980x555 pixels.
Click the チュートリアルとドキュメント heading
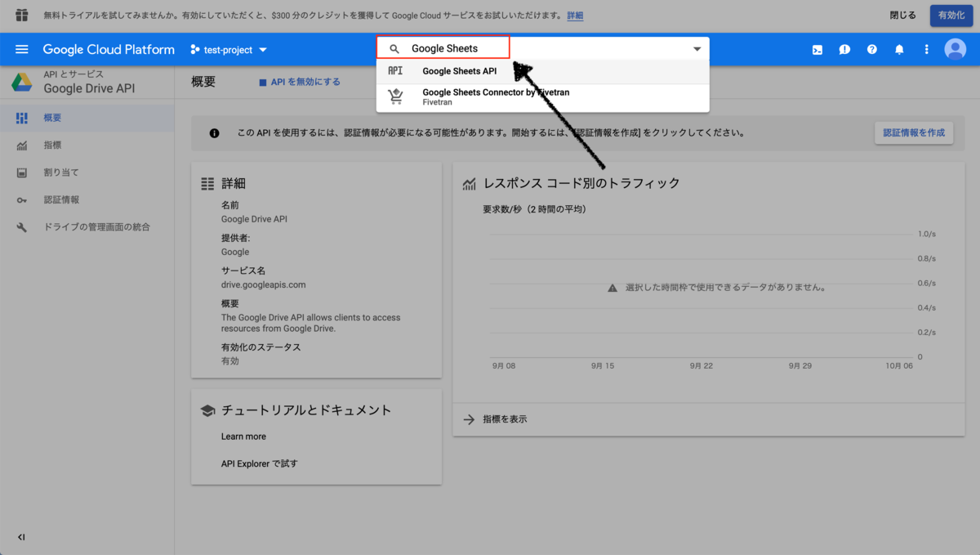coord(306,410)
